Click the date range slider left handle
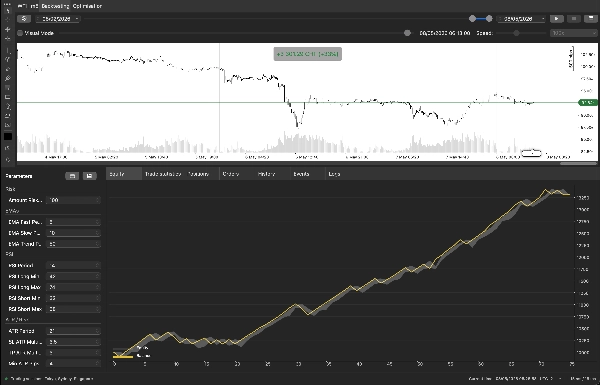600x385 pixels. tap(473, 18)
